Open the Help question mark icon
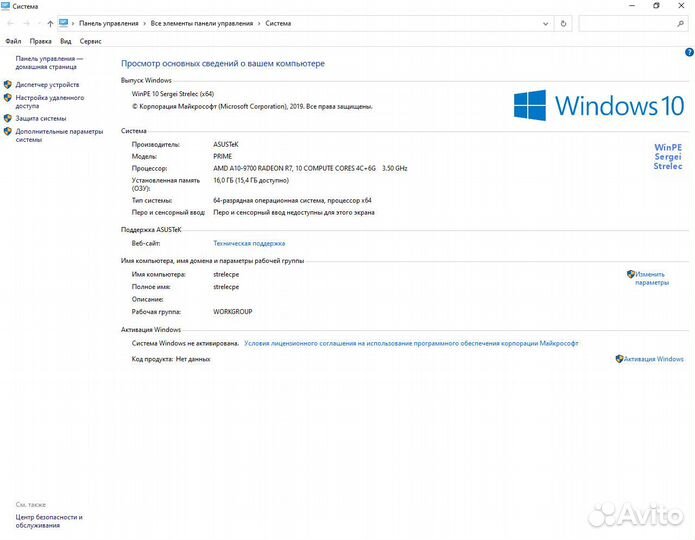This screenshot has height=540, width=695. [689, 52]
